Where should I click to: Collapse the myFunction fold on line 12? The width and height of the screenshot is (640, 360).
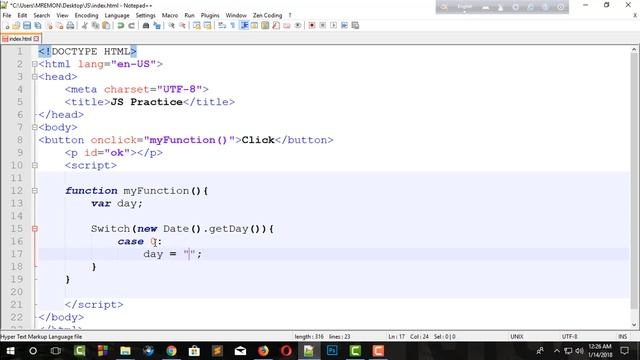(x=35, y=191)
